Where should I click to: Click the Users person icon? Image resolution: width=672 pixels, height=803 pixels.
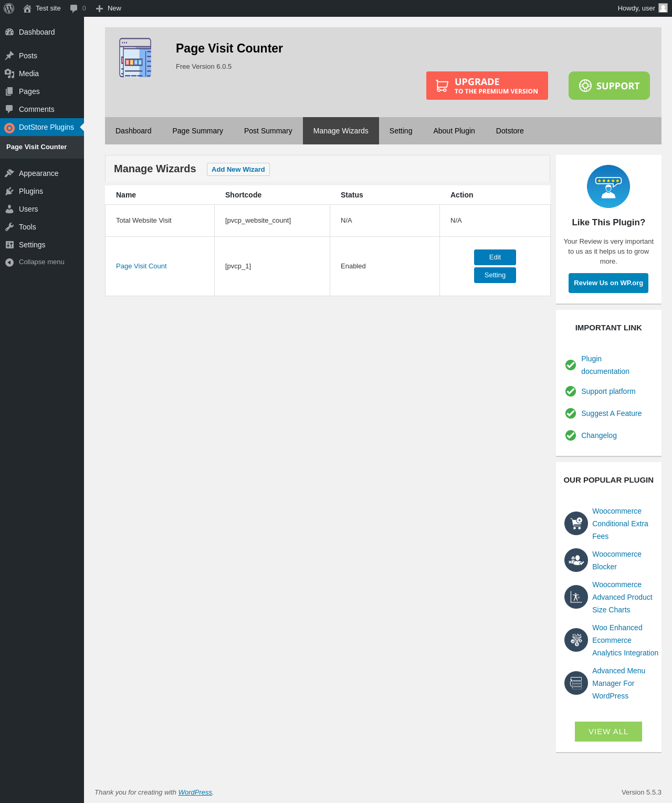point(9,209)
